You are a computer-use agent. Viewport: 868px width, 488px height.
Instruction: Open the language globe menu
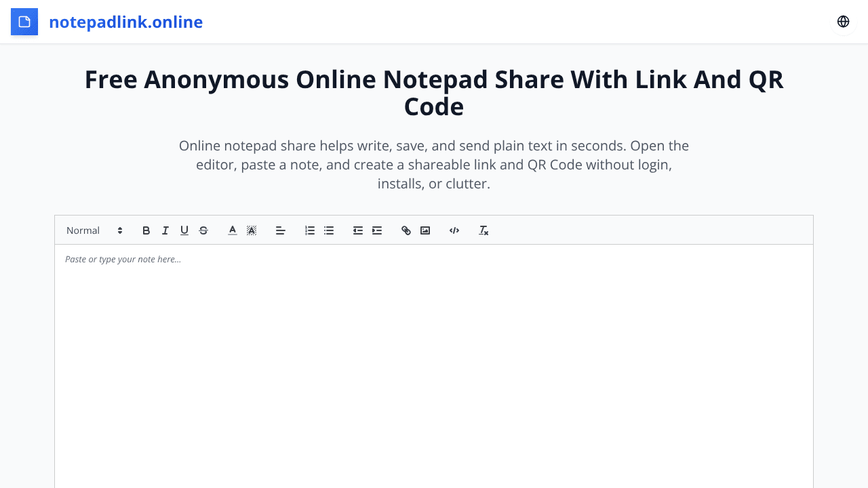pos(843,22)
